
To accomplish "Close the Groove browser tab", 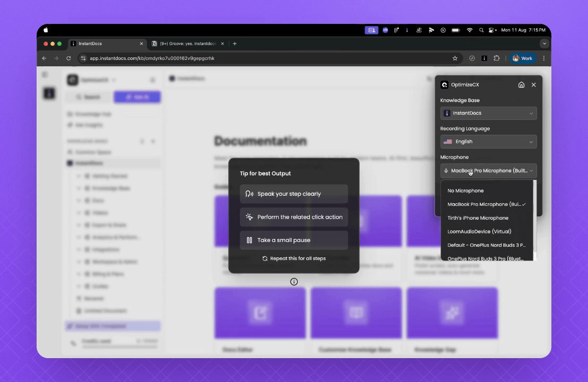I will pyautogui.click(x=222, y=44).
